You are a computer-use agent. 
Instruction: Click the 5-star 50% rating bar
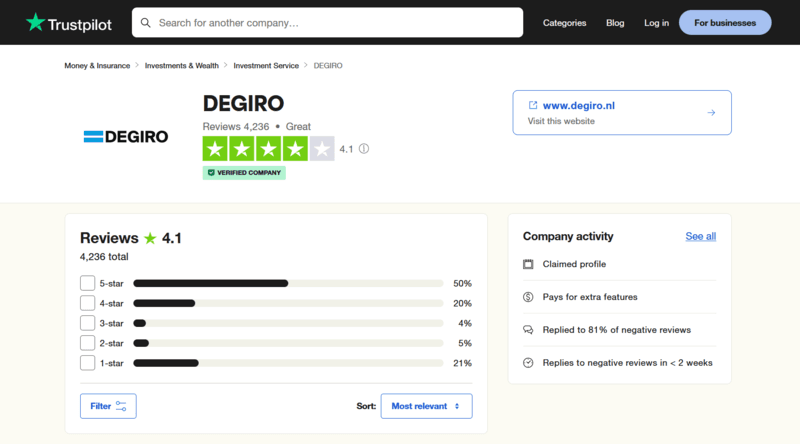coord(288,283)
